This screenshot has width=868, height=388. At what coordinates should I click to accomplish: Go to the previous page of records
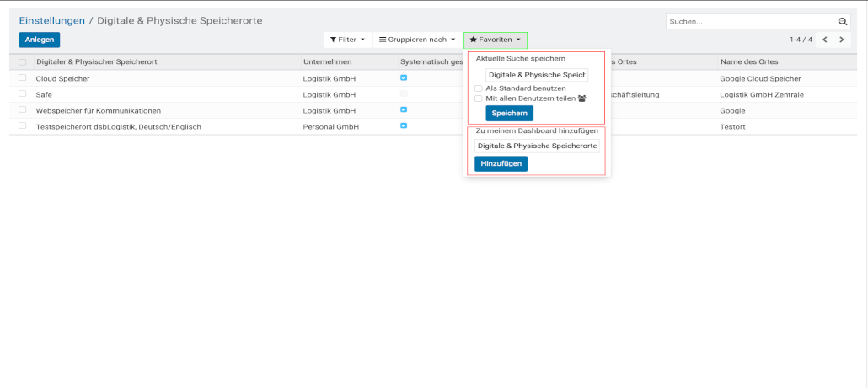click(x=825, y=40)
